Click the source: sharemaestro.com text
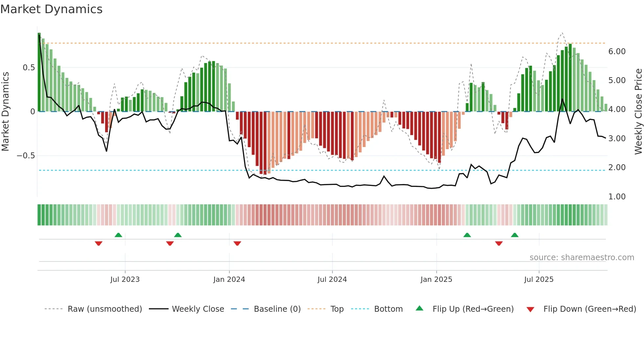This screenshot has height=362, width=644. click(x=582, y=258)
